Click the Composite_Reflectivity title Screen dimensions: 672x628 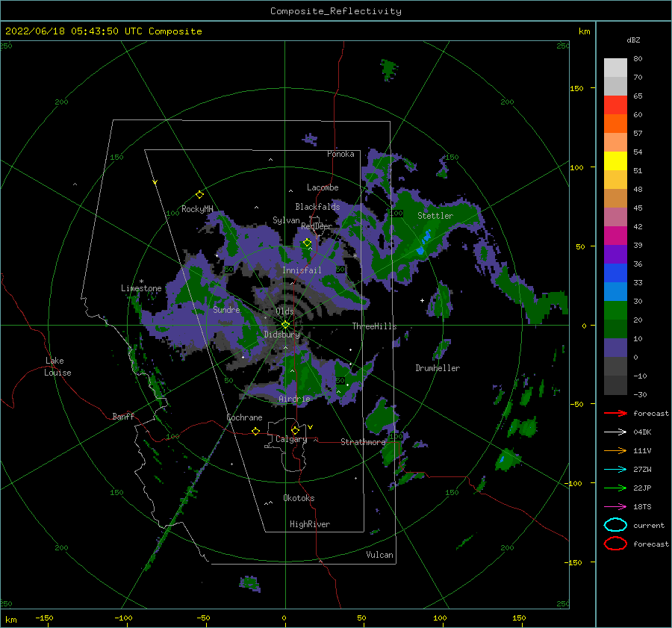pos(336,11)
